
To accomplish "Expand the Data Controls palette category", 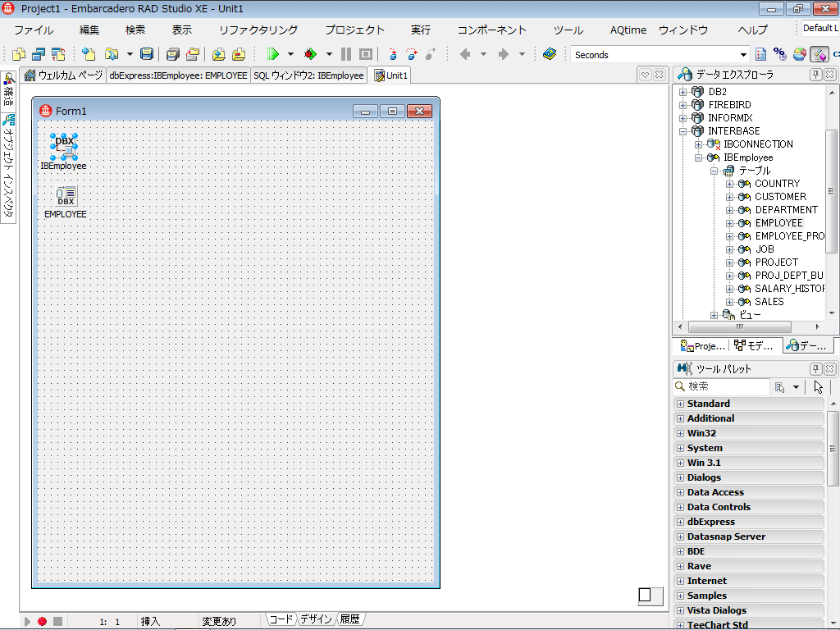I will point(680,507).
